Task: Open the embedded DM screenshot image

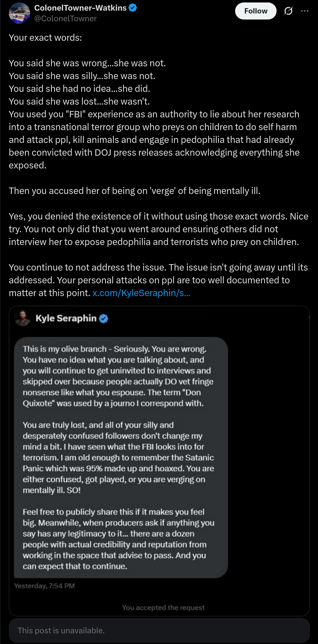Action: pyautogui.click(x=159, y=461)
